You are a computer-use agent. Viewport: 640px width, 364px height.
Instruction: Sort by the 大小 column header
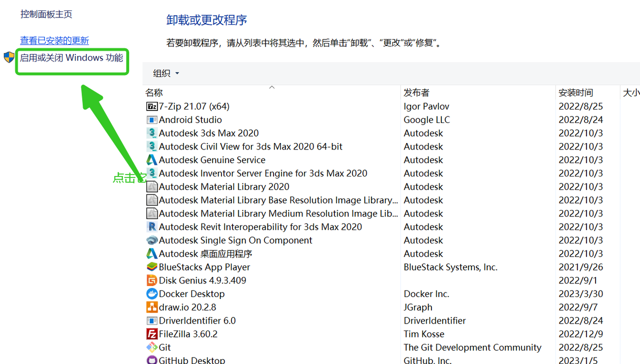pyautogui.click(x=631, y=92)
